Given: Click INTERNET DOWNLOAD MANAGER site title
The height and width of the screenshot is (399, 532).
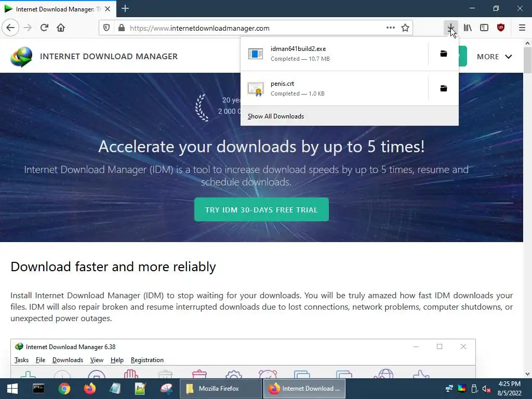Looking at the screenshot, I should tap(109, 56).
